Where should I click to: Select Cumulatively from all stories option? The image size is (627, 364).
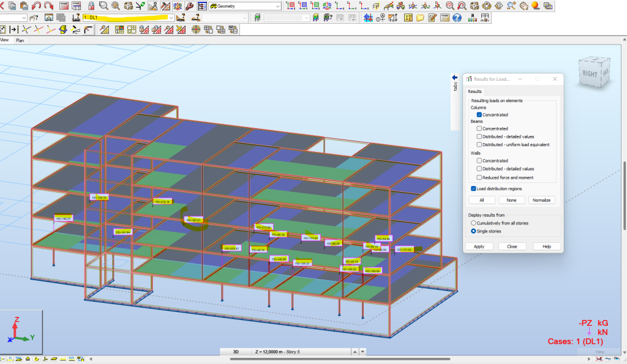[473, 223]
